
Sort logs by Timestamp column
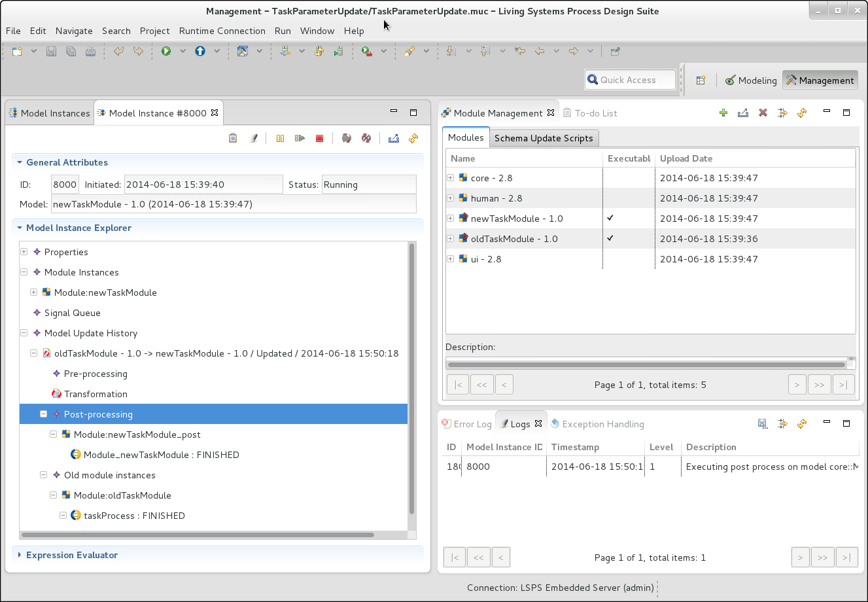coord(596,447)
